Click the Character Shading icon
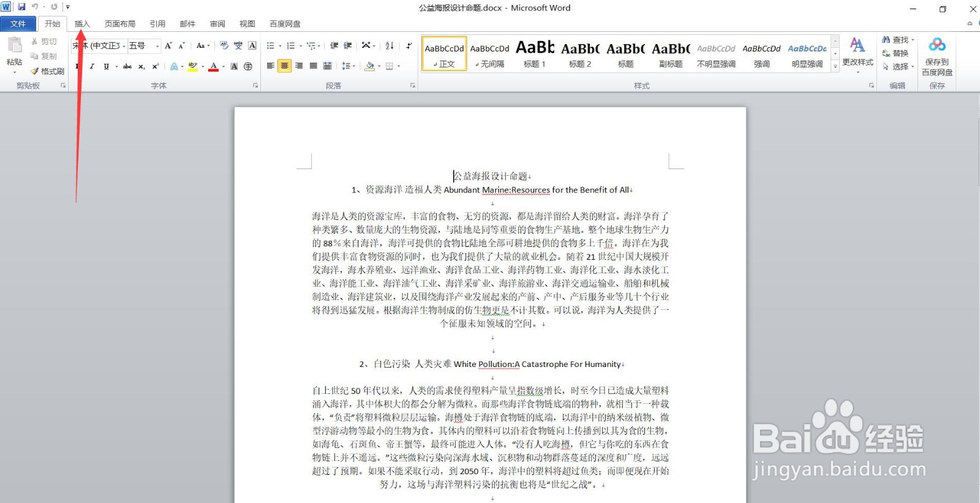 [234, 66]
